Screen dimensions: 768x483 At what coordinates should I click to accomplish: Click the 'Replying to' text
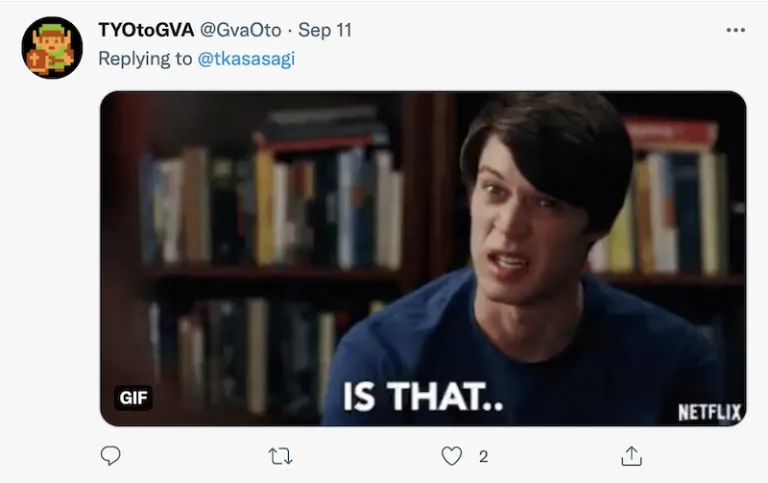click(145, 59)
